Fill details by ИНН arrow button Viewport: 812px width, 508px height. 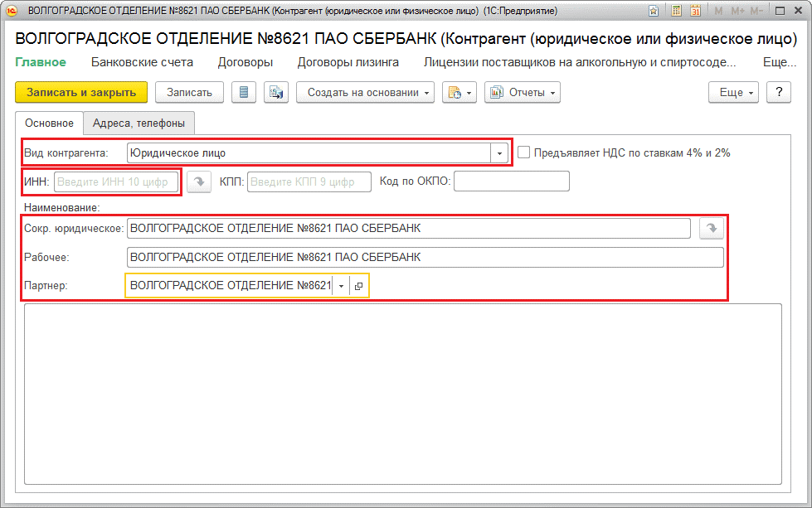[199, 181]
